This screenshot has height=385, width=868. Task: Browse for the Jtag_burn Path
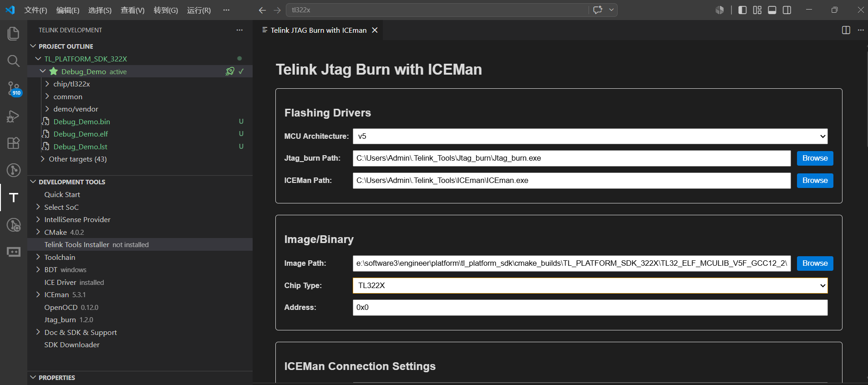(815, 158)
